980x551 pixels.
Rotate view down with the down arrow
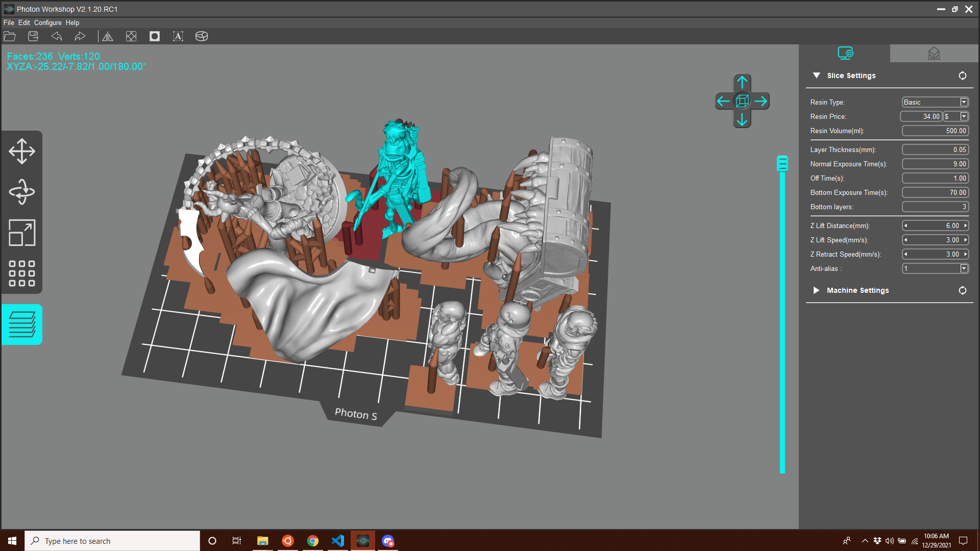(742, 120)
